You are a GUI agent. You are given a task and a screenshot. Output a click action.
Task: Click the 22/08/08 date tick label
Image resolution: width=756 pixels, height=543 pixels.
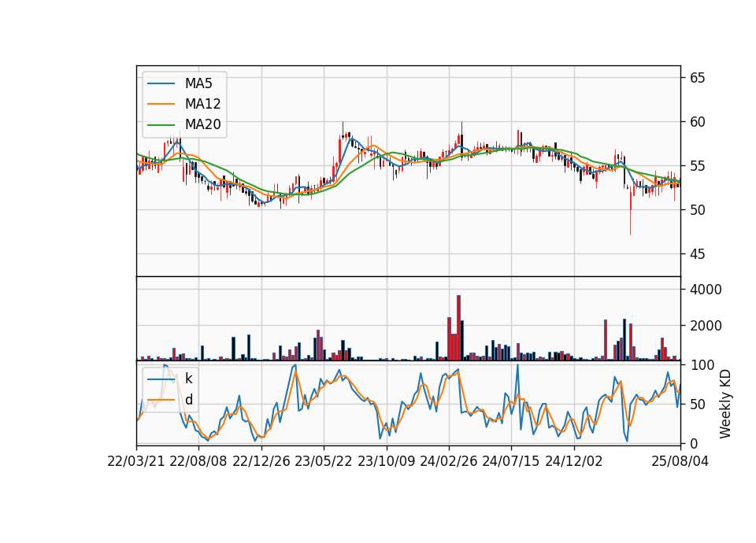(x=198, y=461)
